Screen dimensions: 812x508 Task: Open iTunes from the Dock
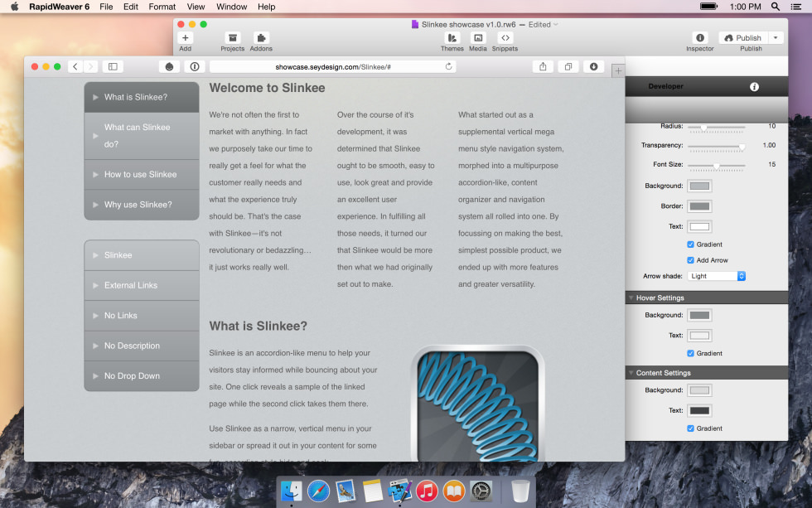427,491
